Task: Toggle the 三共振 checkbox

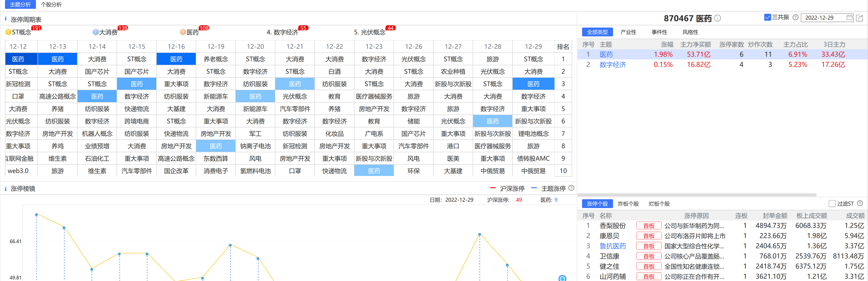Action: 767,17
